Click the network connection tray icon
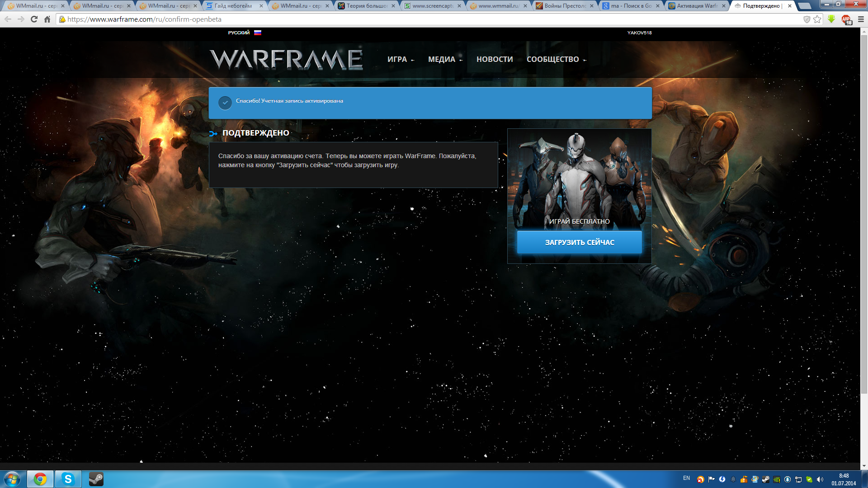Screen dimensions: 868x488 (798, 479)
